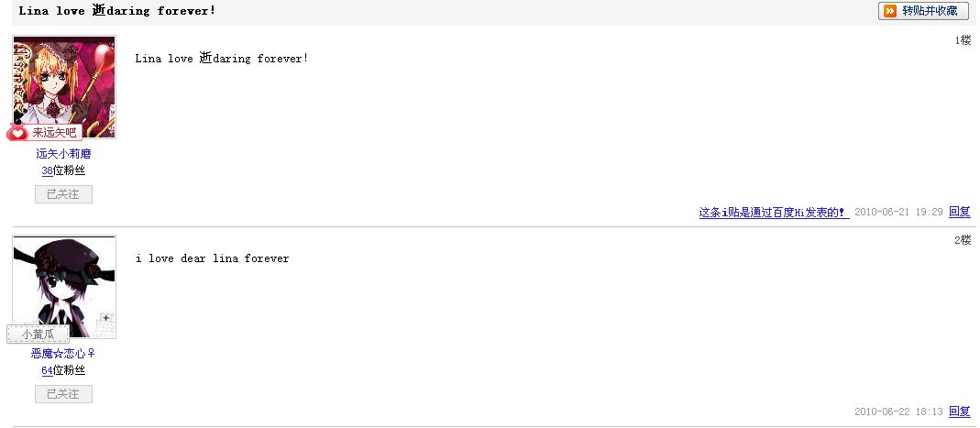Open user profile 恶魔☆恋心♀
Viewport: 980px width, 428px height.
[x=63, y=354]
